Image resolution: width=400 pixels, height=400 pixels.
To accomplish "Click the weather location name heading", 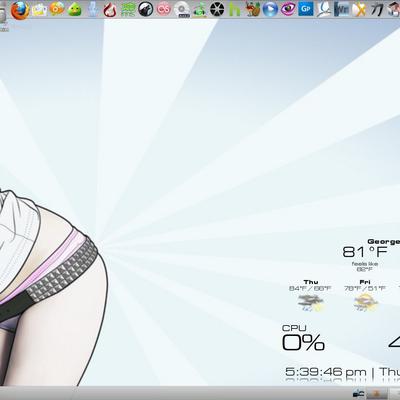I will click(x=383, y=242).
